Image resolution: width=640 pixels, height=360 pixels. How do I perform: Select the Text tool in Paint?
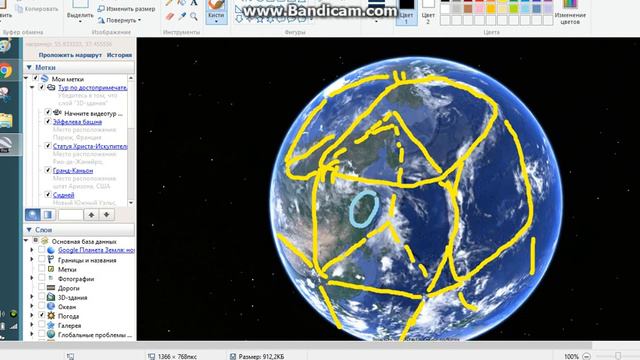[x=194, y=3]
